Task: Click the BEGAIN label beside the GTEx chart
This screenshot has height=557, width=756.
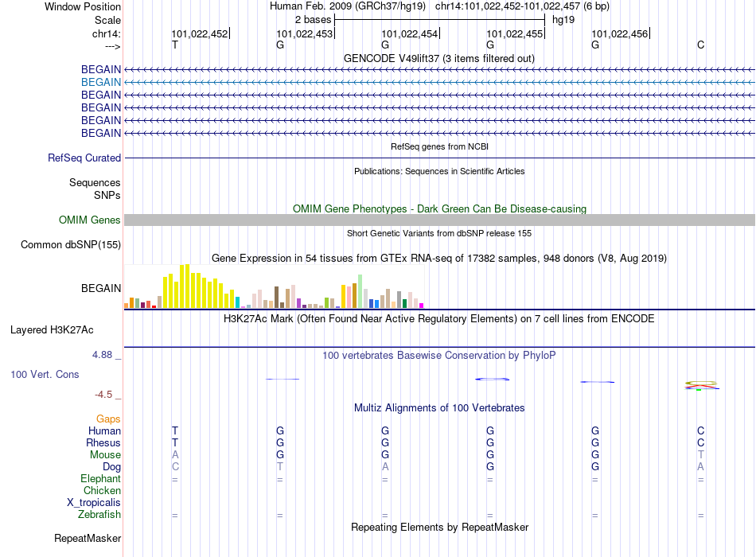Action: [x=101, y=288]
